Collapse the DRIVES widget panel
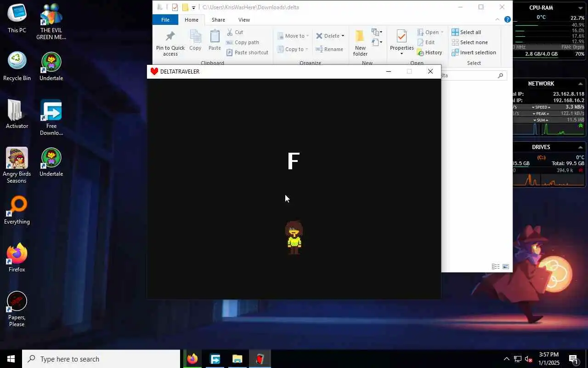The image size is (588, 368). [x=580, y=147]
